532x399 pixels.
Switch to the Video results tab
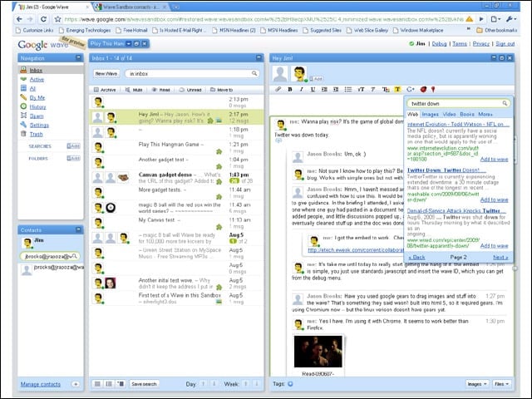tap(449, 115)
